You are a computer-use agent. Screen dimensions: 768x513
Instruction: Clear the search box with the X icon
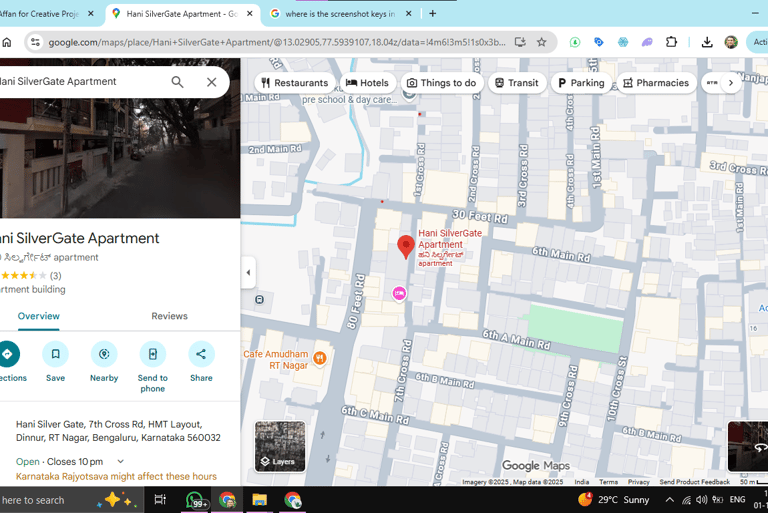pyautogui.click(x=212, y=82)
